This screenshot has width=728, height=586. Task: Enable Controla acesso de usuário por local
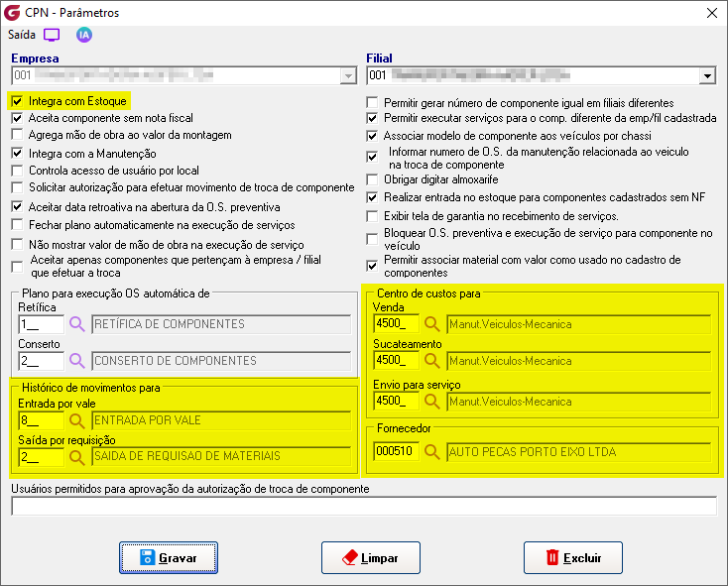tap(17, 171)
